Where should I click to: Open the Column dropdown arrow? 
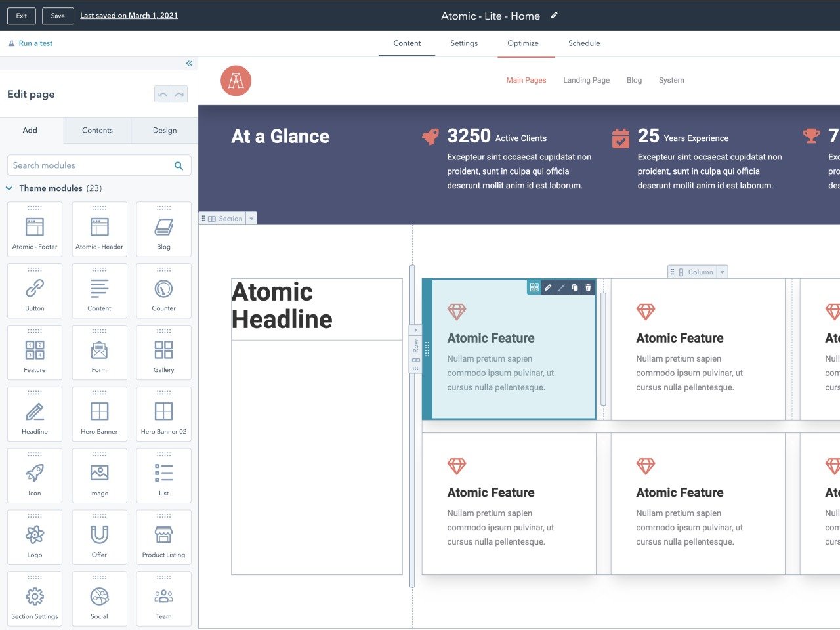point(723,272)
